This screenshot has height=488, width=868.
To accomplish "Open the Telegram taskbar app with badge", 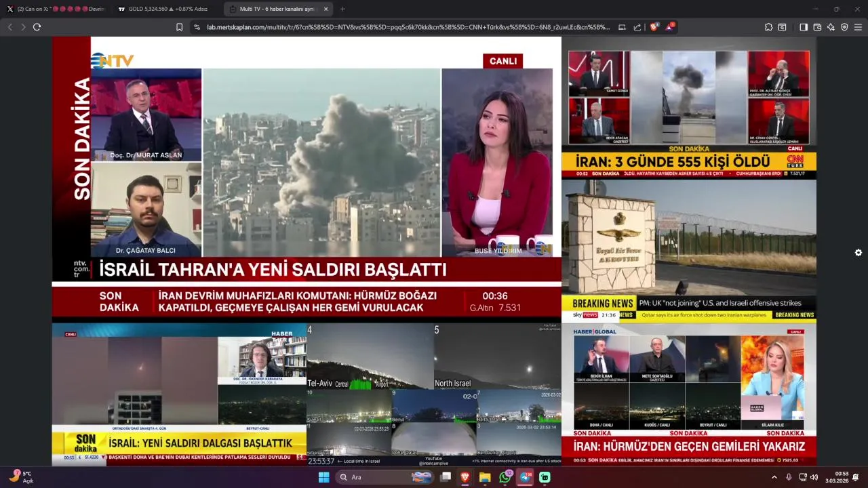I will pyautogui.click(x=525, y=477).
